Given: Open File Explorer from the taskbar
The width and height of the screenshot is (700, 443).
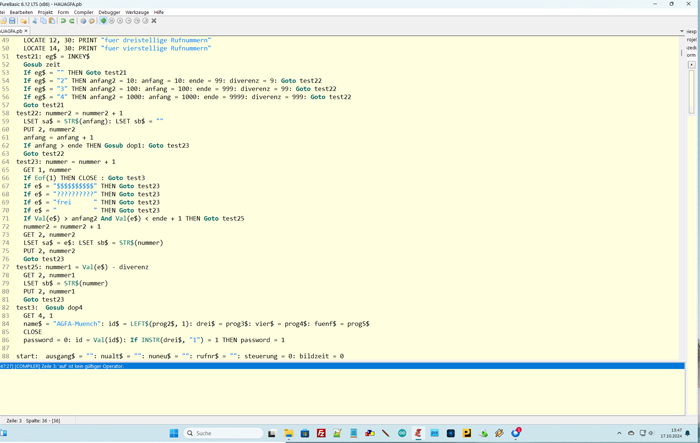Looking at the screenshot, I should tap(288, 433).
